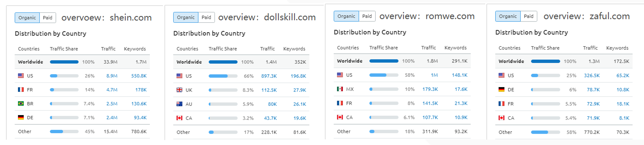Open shein.com BR keywords 130.6K link
The height and width of the screenshot is (145, 644).
(x=139, y=104)
